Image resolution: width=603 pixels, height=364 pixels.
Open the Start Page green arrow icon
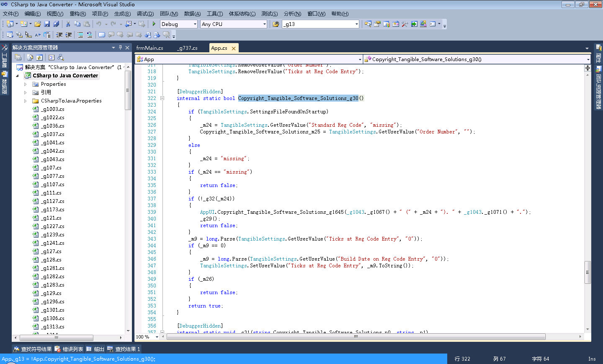pos(414,24)
